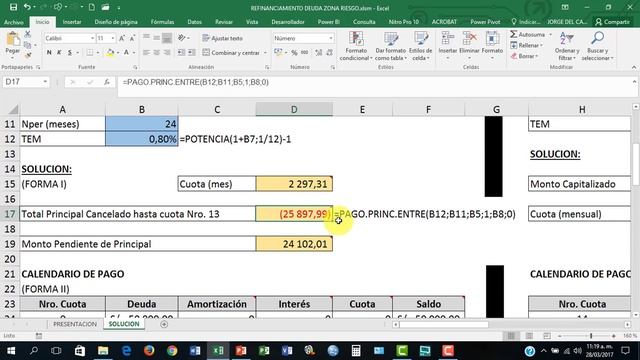Click the zoom slider handle
This screenshot has height=360, width=640.
pos(591,336)
